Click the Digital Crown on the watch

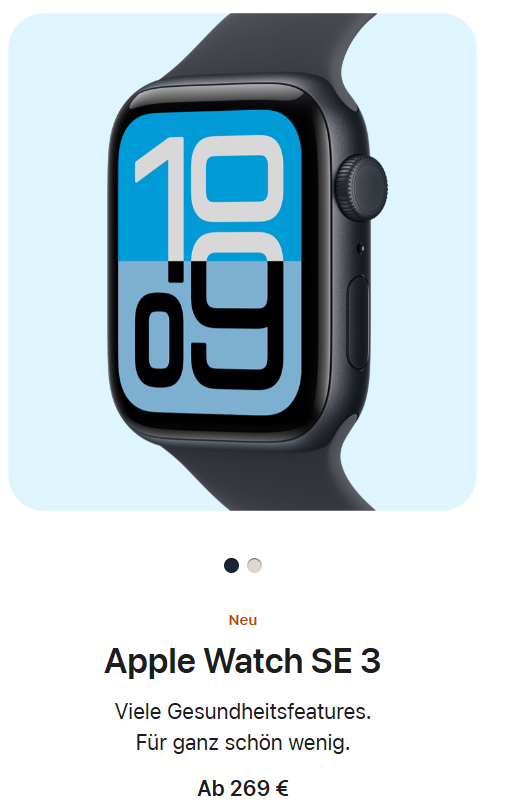click(361, 187)
